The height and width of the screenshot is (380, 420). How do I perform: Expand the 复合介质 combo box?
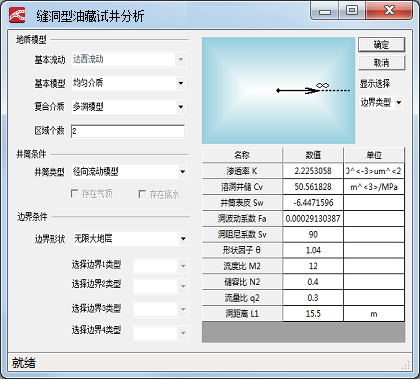pyautogui.click(x=129, y=107)
